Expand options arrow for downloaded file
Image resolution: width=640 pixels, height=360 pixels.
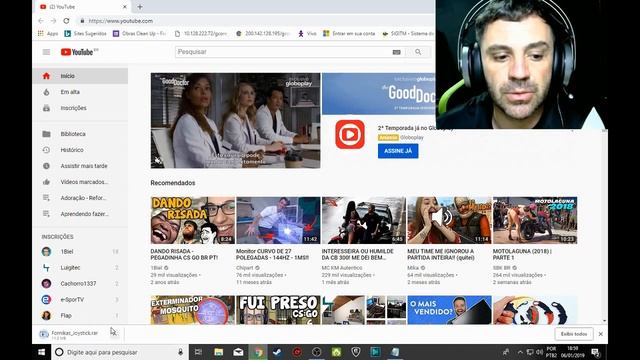[x=114, y=334]
